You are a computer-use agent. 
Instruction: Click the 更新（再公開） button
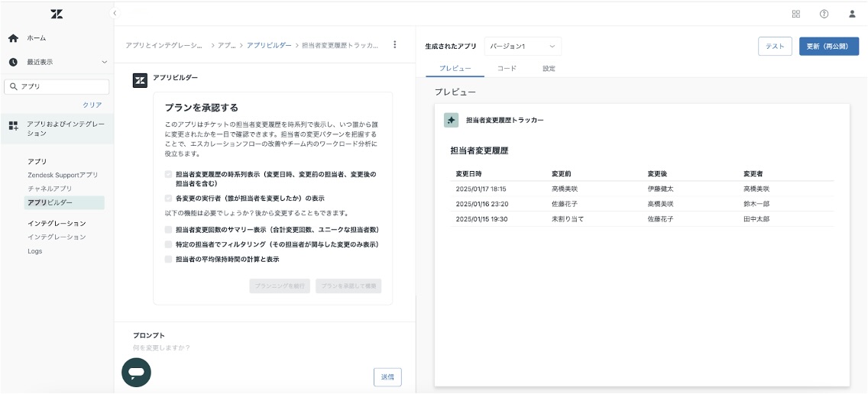829,47
